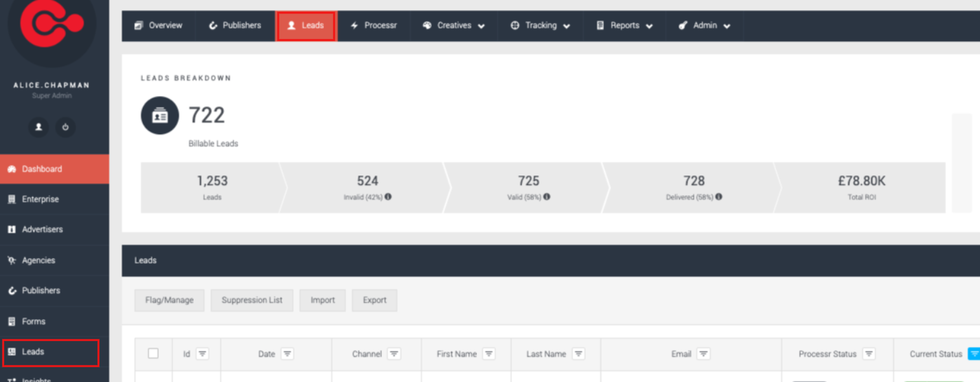The height and width of the screenshot is (382, 980).
Task: Expand the Admin dropdown menu
Action: pyautogui.click(x=704, y=25)
